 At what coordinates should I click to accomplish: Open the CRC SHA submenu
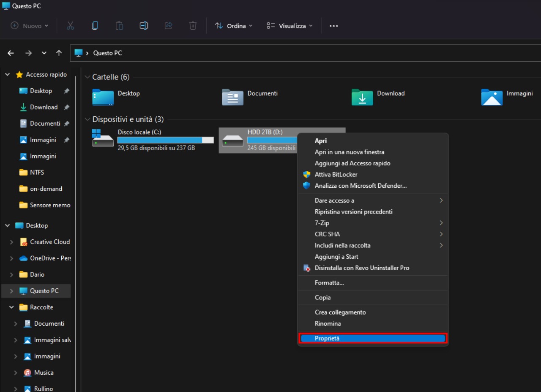click(x=373, y=234)
